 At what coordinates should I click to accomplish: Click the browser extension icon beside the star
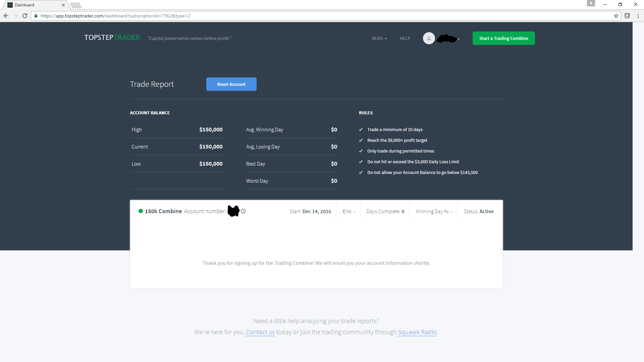[x=627, y=16]
